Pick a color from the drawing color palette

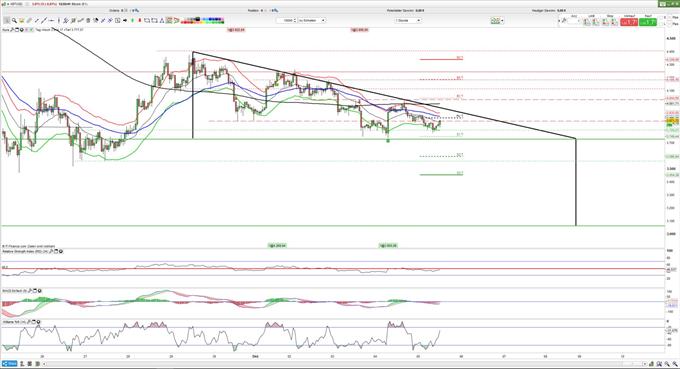tap(203, 20)
